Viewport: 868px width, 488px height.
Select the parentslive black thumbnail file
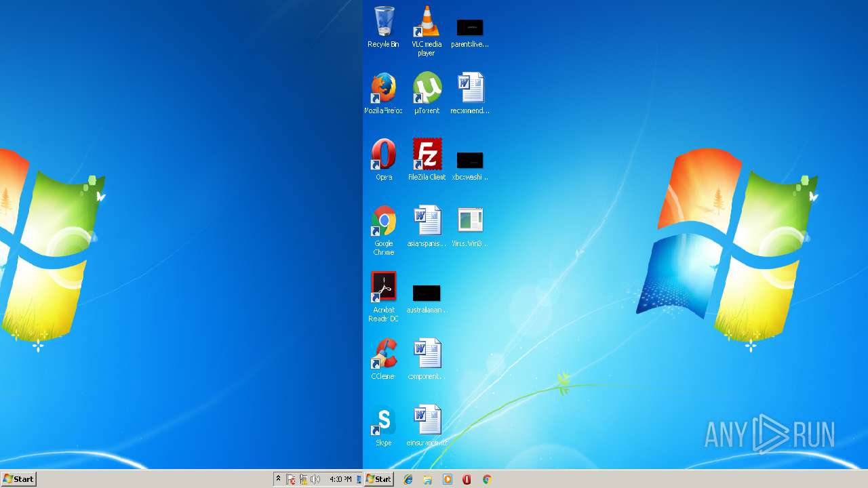[470, 33]
